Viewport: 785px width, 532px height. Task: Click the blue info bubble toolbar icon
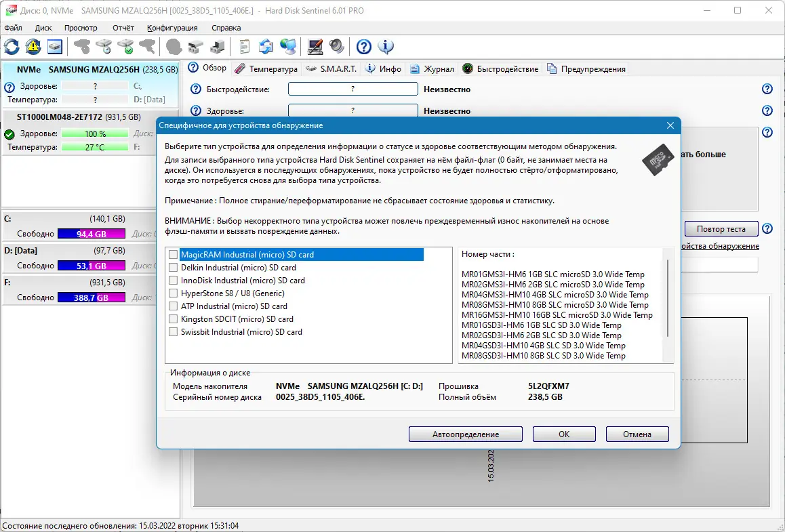click(x=386, y=47)
